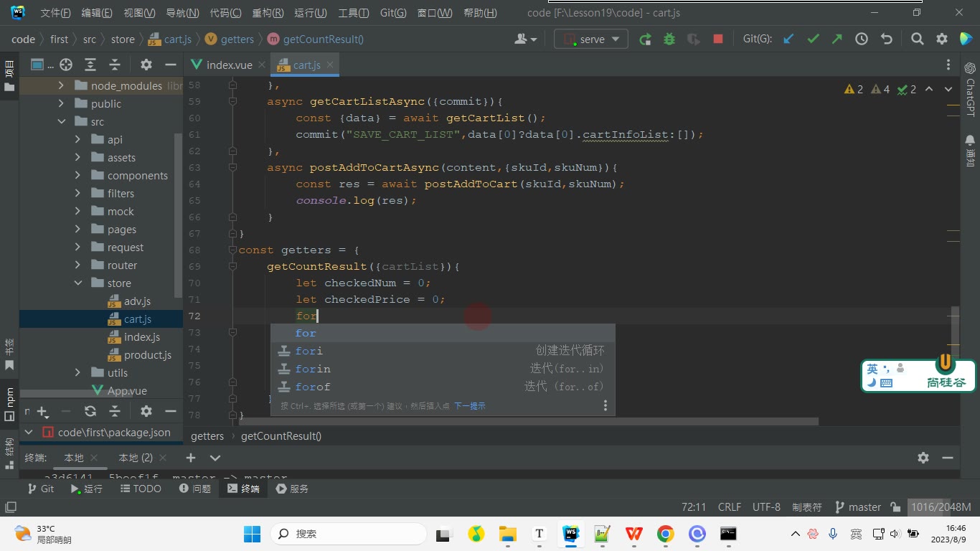
Task: Open Search Everywhere magnifier
Action: (917, 39)
